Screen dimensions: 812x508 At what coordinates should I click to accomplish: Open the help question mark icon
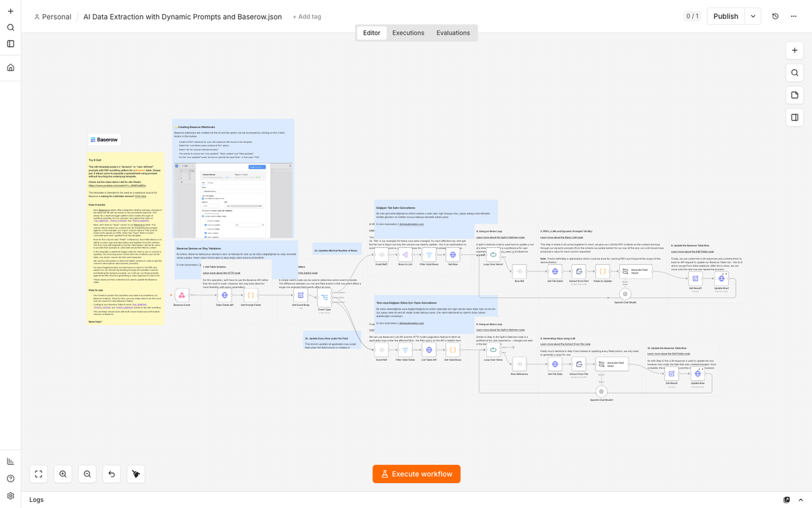click(x=10, y=478)
